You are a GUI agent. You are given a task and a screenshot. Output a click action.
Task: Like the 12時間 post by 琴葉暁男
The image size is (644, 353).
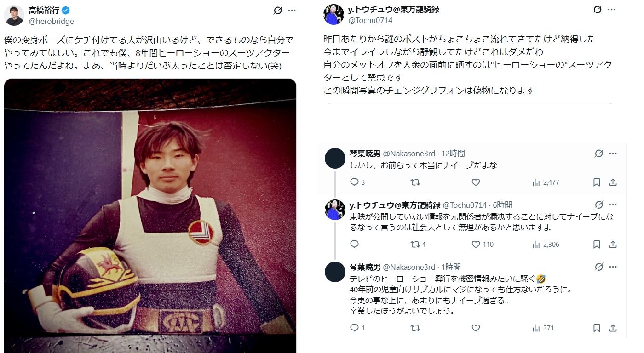tap(476, 182)
